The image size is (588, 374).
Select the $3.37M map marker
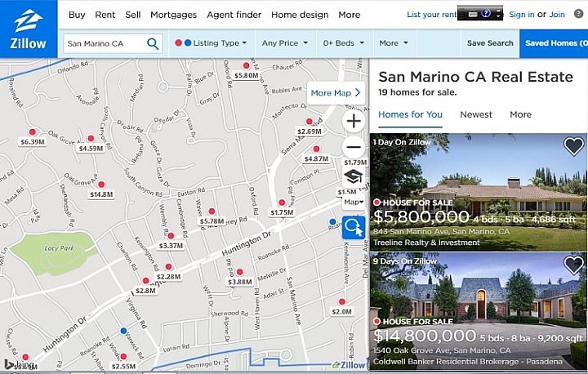tap(171, 236)
